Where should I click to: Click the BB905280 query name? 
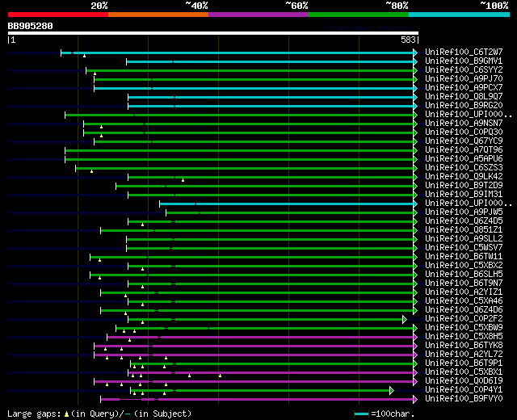click(30, 26)
